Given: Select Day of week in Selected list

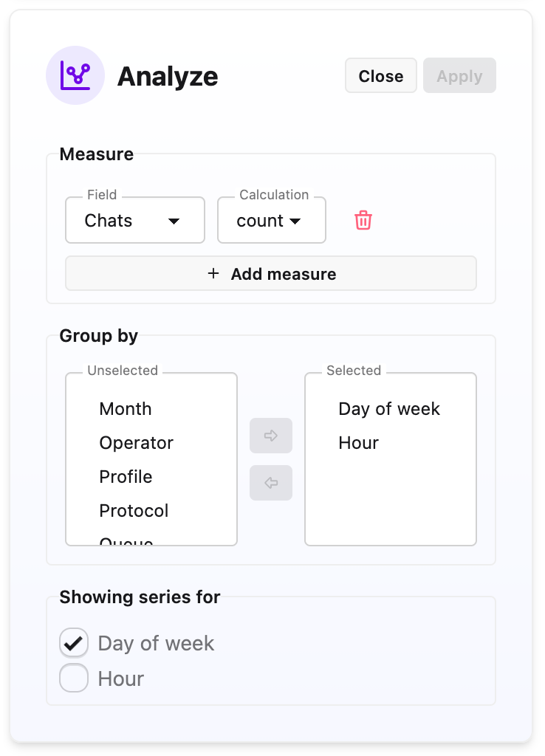Looking at the screenshot, I should [x=389, y=409].
